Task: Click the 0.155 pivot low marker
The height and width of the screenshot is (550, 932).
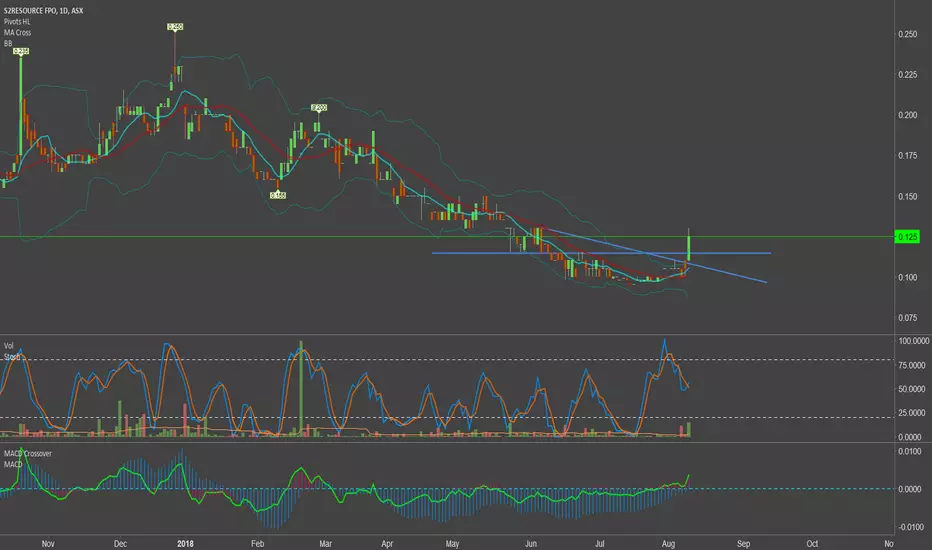Action: (278, 195)
